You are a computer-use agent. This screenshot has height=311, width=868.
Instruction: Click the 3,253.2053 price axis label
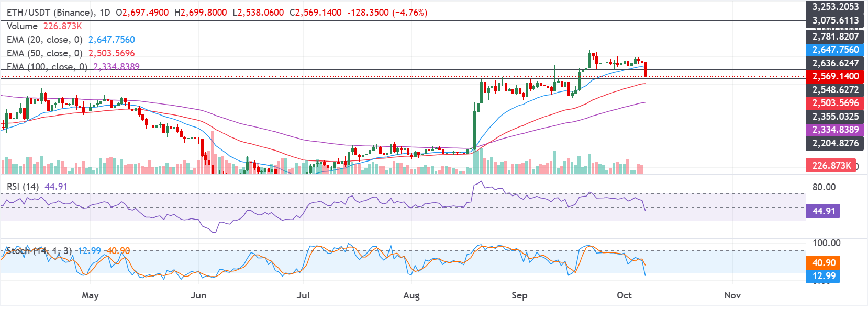click(x=835, y=7)
